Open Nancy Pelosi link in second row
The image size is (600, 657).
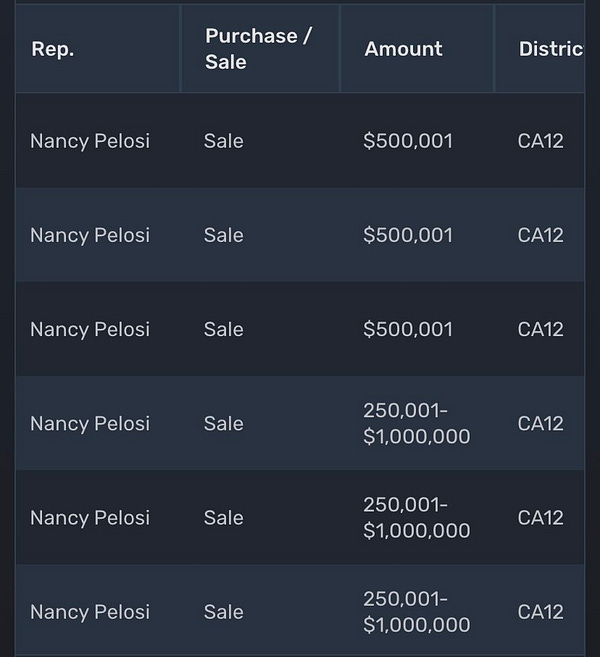(x=90, y=235)
